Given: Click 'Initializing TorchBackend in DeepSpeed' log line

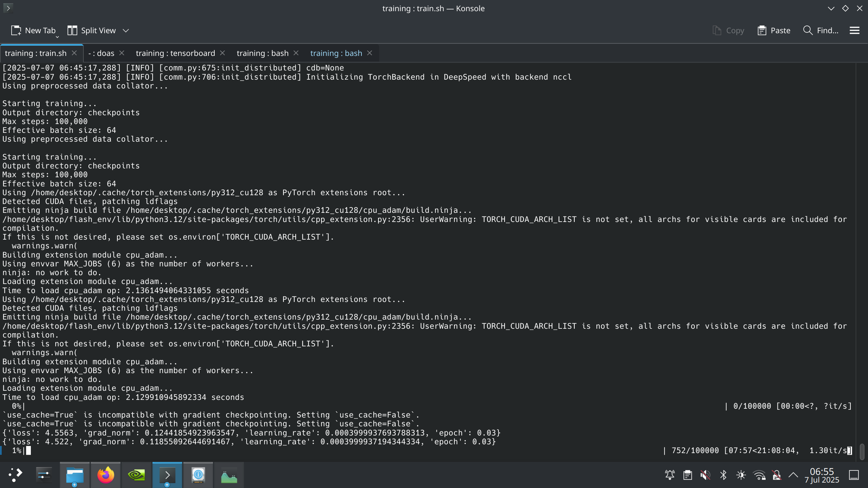Looking at the screenshot, I should pyautogui.click(x=287, y=77).
